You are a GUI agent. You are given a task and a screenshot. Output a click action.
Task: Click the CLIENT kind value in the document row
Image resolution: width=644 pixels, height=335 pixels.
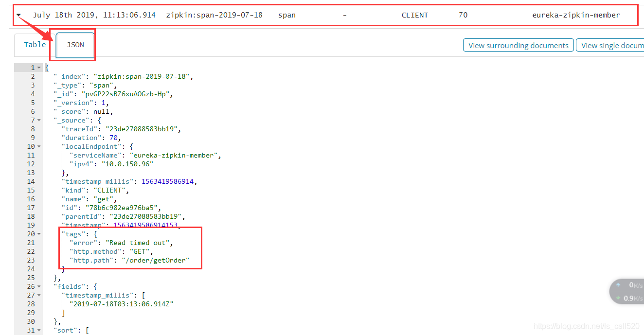click(x=414, y=15)
